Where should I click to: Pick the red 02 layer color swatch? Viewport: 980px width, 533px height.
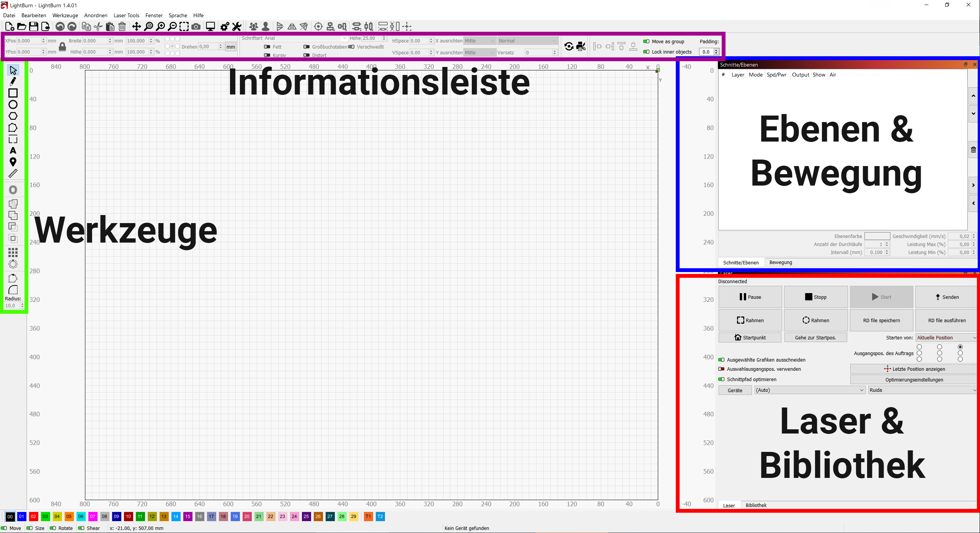coord(33,517)
